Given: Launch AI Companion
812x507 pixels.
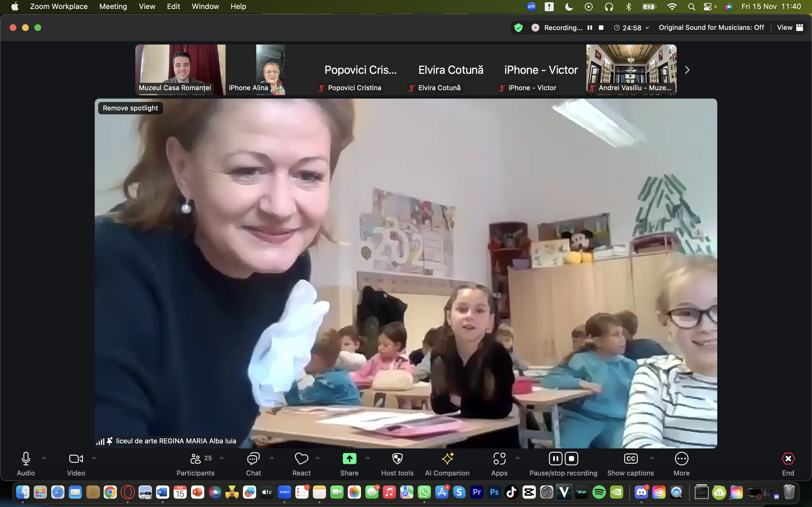Looking at the screenshot, I should pos(447,459).
